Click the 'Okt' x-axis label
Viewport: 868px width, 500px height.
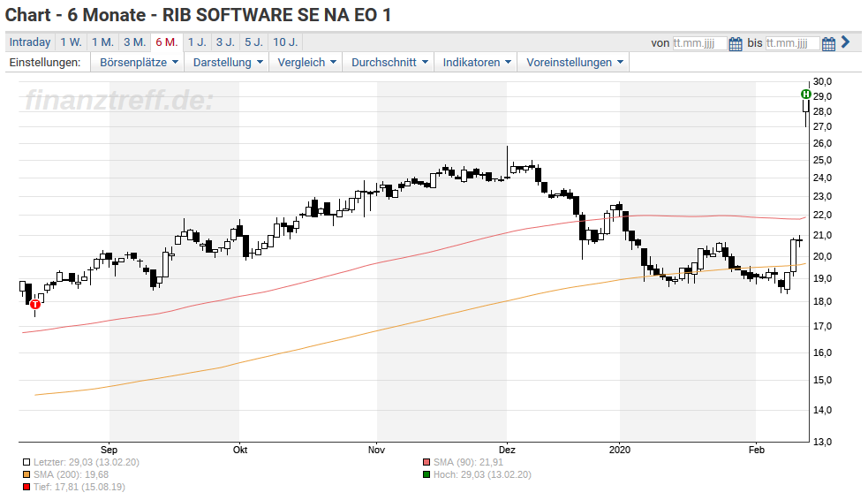click(240, 451)
